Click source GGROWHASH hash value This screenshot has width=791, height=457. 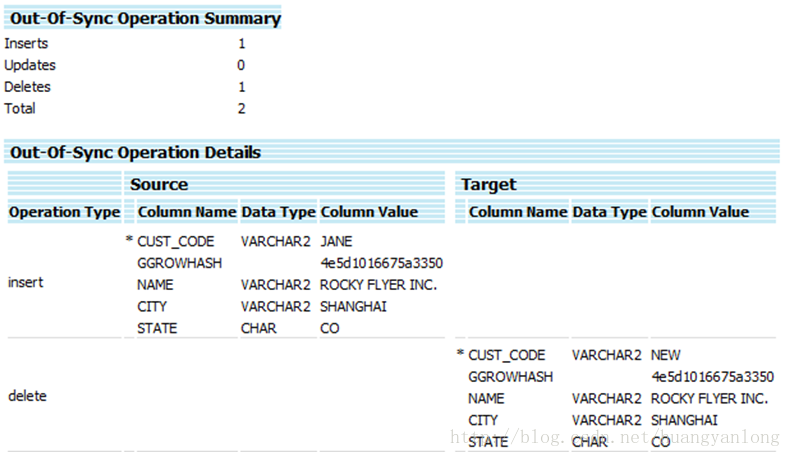(381, 263)
